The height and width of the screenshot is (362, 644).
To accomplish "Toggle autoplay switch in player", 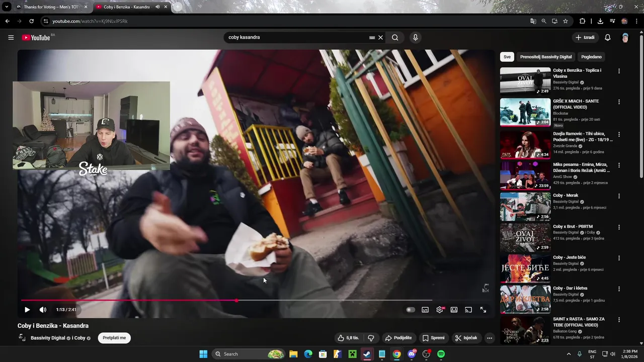I will coord(411,310).
